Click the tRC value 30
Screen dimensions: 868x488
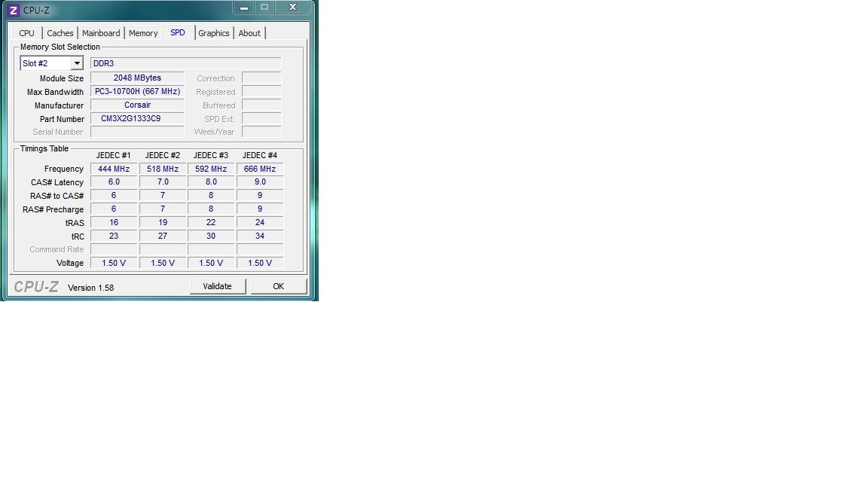(x=211, y=236)
